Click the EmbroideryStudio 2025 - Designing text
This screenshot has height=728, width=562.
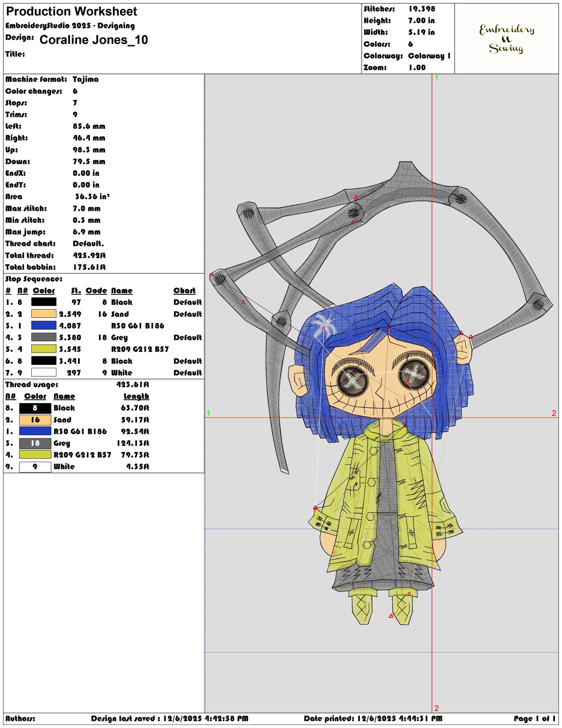[70, 26]
